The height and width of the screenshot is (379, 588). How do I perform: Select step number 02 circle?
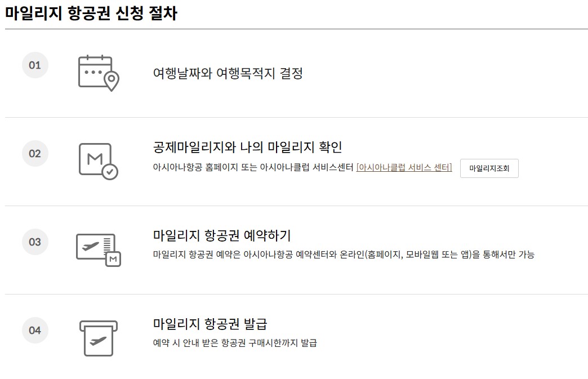point(35,153)
